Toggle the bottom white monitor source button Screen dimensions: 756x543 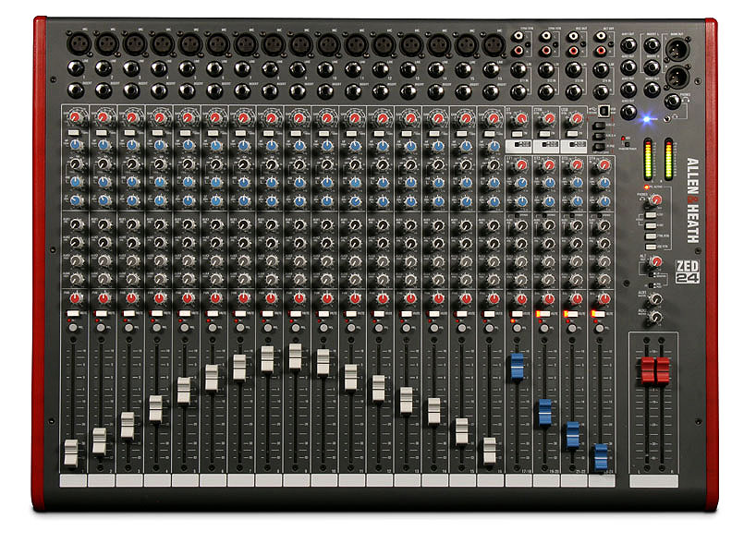[651, 247]
